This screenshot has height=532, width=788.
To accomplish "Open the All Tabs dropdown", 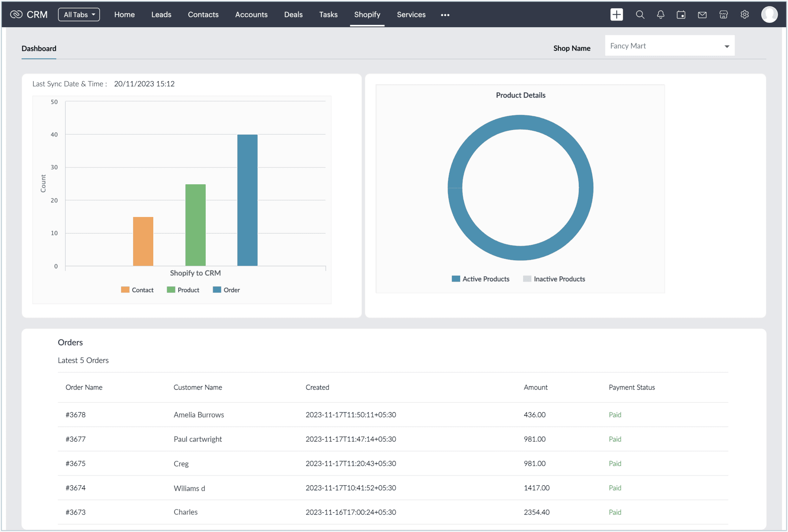I will click(x=79, y=15).
